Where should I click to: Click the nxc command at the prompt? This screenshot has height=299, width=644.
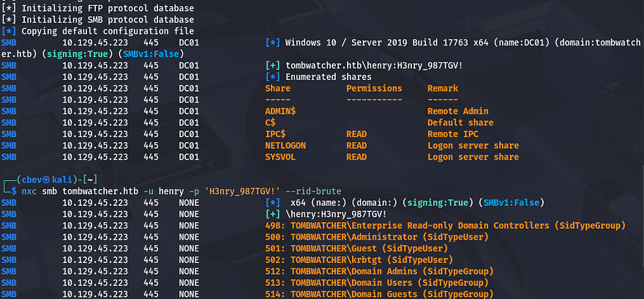pos(29,191)
